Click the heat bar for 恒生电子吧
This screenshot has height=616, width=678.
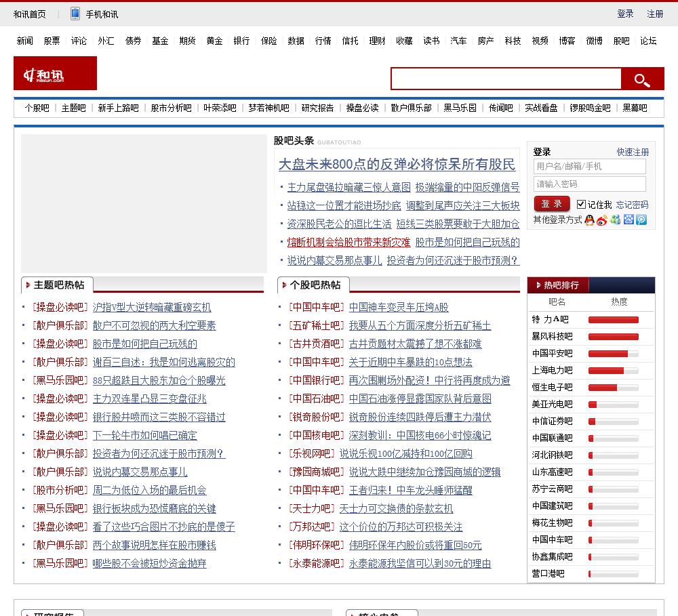613,388
